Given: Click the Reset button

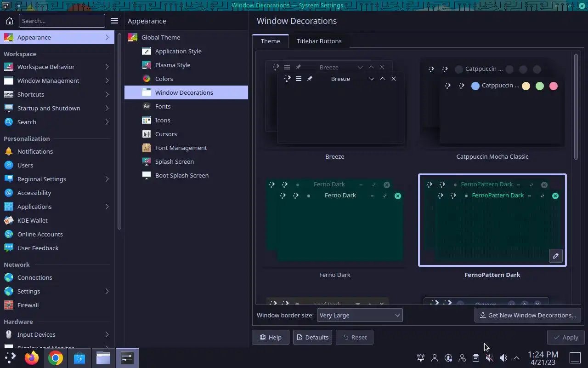Looking at the screenshot, I should point(355,337).
